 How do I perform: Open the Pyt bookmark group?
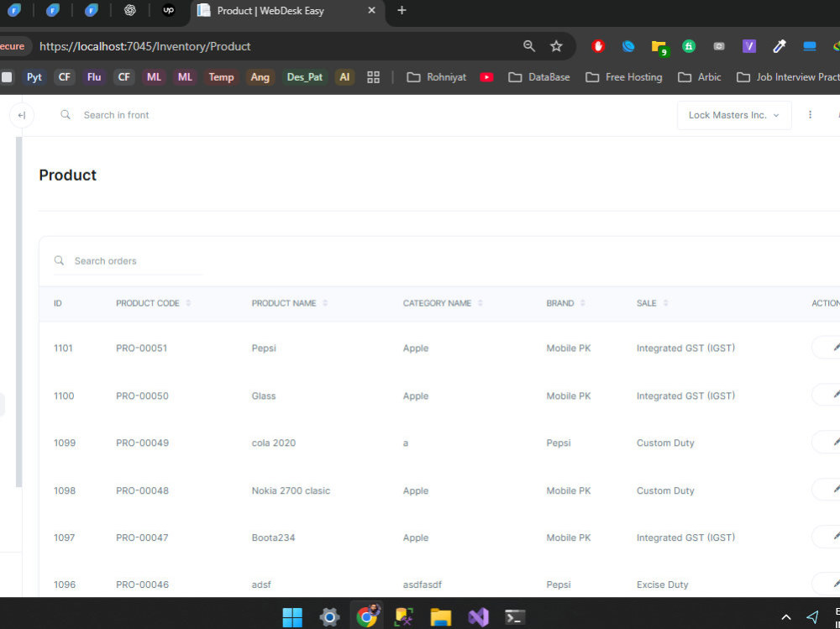point(34,77)
